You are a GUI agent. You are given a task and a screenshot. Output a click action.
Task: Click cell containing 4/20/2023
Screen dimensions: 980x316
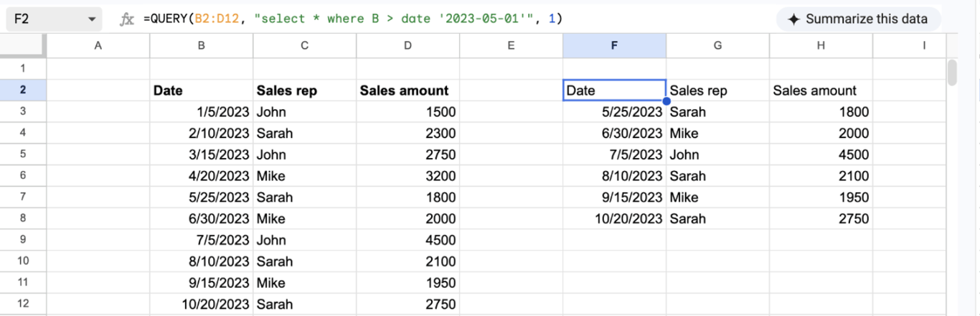tap(202, 176)
